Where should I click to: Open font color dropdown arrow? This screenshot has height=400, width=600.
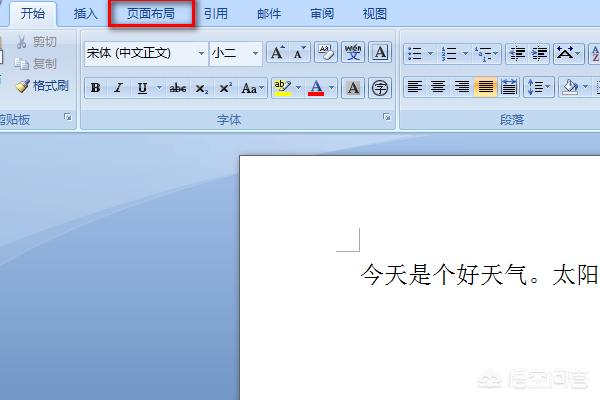331,88
